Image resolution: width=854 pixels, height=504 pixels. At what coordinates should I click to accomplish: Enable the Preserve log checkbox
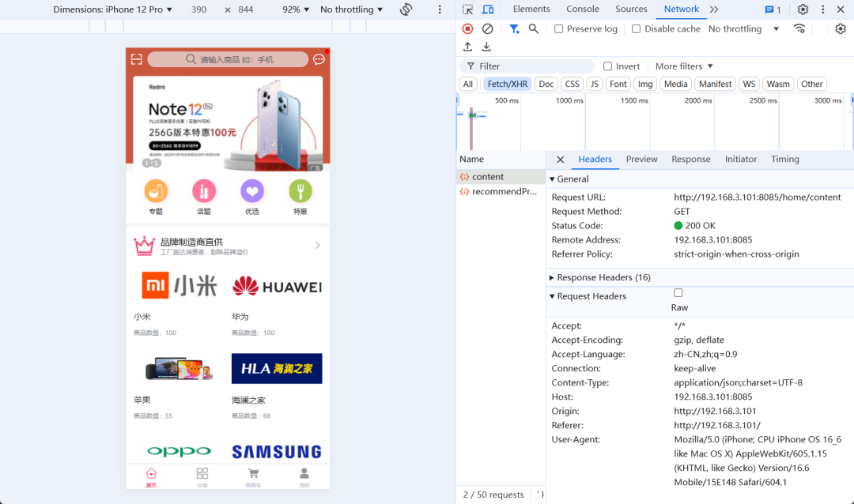point(560,28)
